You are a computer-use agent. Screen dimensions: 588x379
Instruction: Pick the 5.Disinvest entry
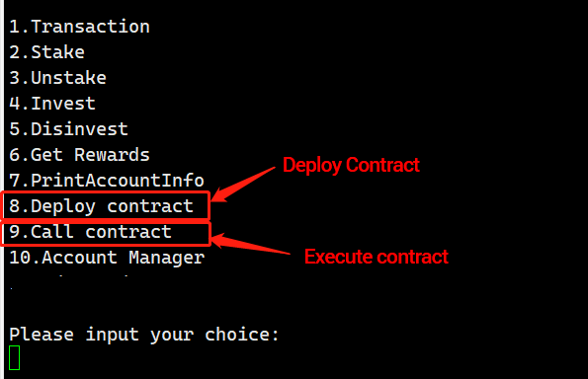[x=68, y=129]
